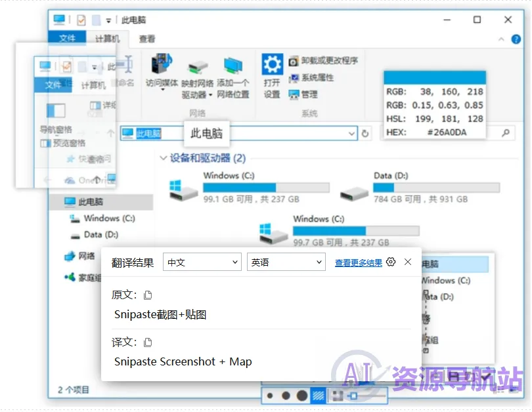Open the 文件 tab in main window
Image resolution: width=532 pixels, height=412 pixels.
click(67, 37)
